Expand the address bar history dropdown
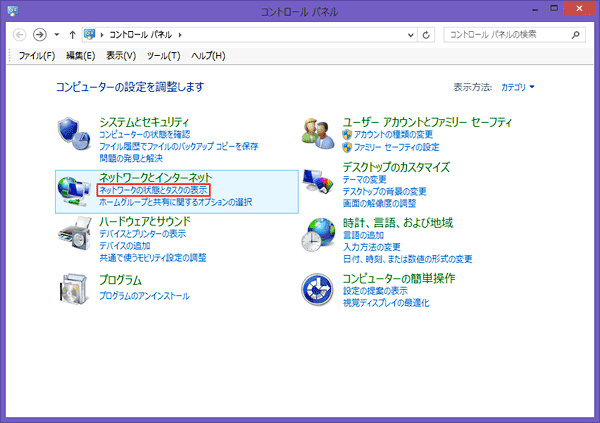 coord(411,35)
